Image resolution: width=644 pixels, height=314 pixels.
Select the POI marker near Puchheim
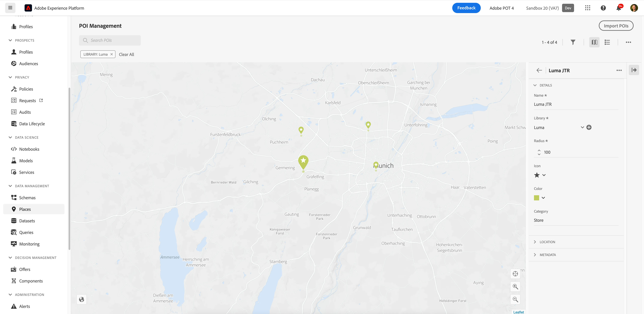click(x=301, y=130)
